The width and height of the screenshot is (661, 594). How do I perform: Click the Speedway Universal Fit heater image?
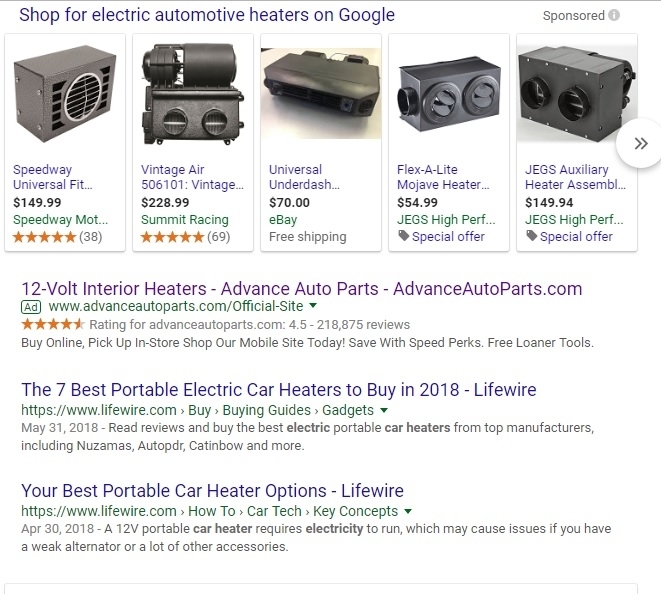tap(65, 94)
